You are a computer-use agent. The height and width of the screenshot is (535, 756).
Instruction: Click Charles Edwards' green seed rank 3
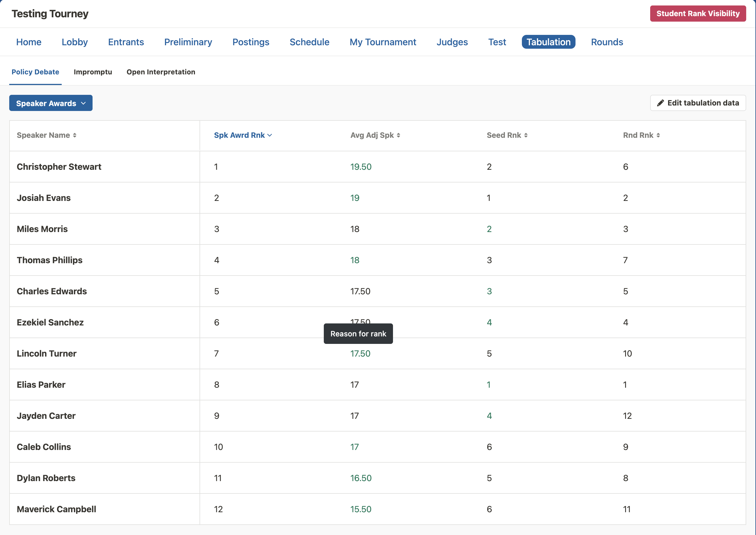coord(489,291)
